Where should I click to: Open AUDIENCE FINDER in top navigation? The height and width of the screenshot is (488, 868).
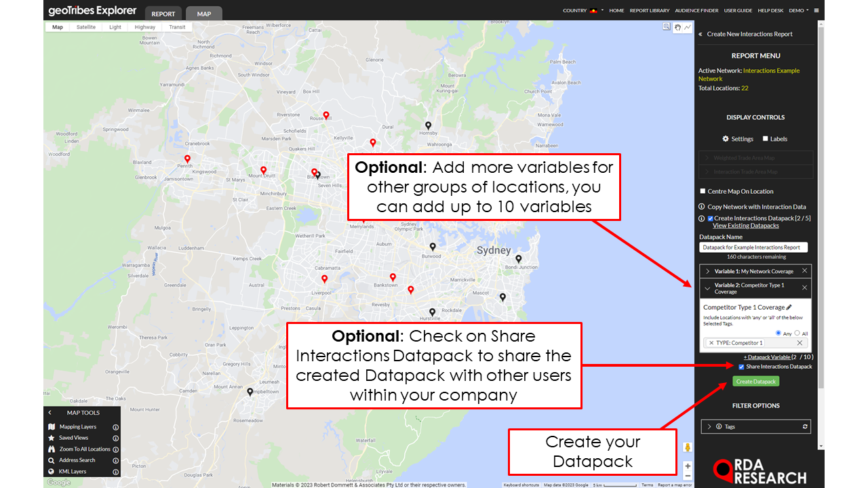[696, 10]
